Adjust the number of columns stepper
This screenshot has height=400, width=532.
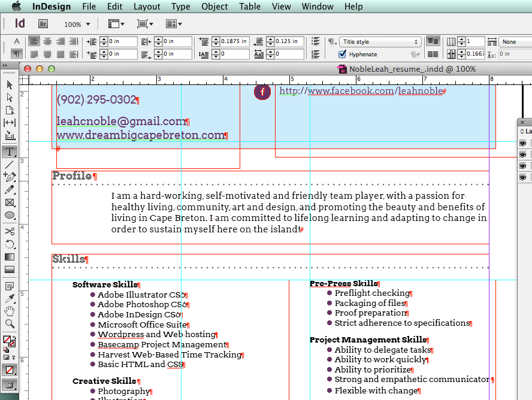coord(461,41)
